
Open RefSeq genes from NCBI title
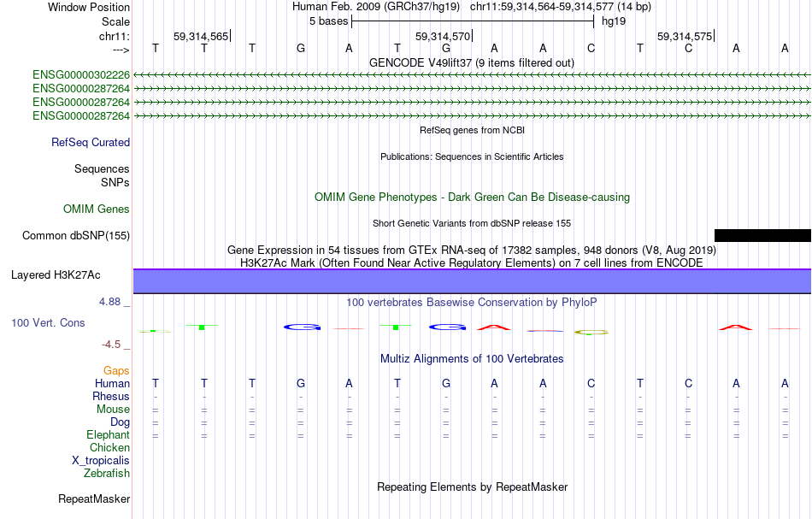[x=472, y=130]
